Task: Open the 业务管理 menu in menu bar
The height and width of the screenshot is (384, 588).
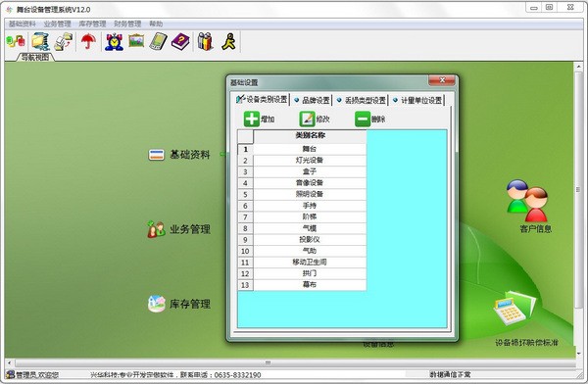Action: [58, 24]
